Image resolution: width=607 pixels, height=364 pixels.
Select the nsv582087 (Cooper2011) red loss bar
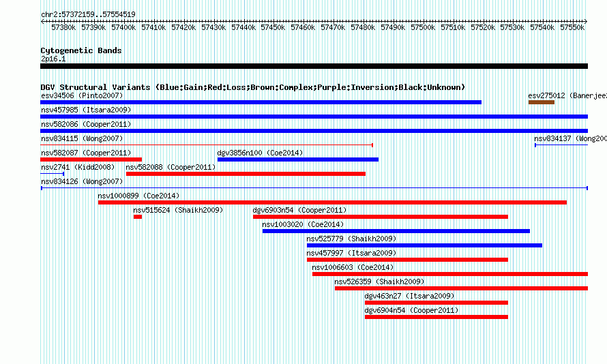click(91, 160)
